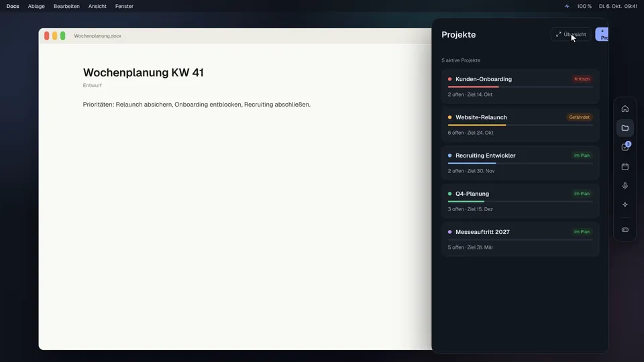Click the date and time in menu bar
This screenshot has height=362, width=644.
point(618,6)
